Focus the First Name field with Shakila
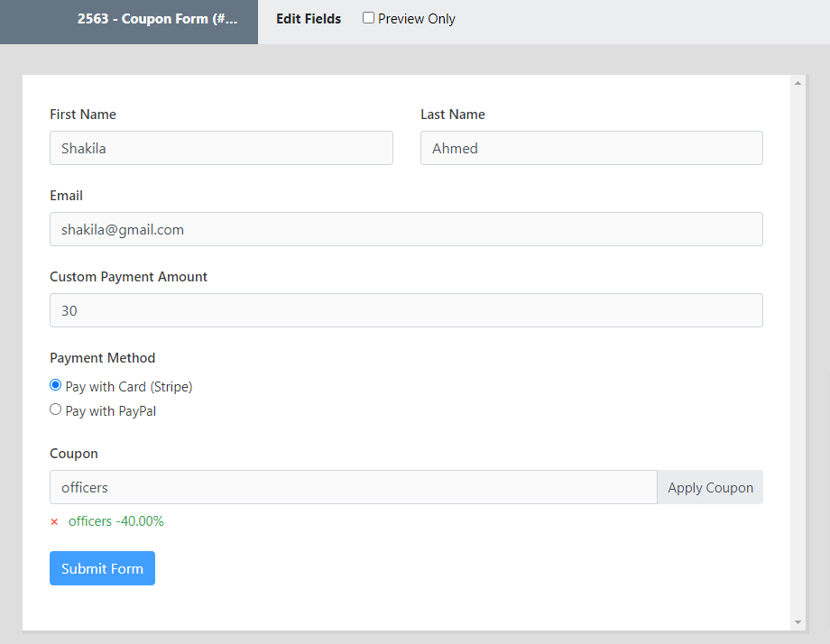Screen dimensions: 830x644 pos(221,148)
